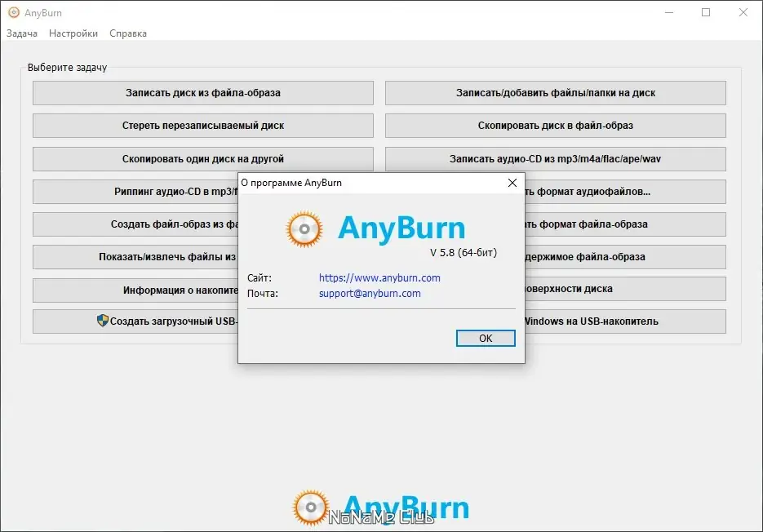Image resolution: width=763 pixels, height=532 pixels.
Task: Click Показать/извлечь файлы button
Action: 135,257
